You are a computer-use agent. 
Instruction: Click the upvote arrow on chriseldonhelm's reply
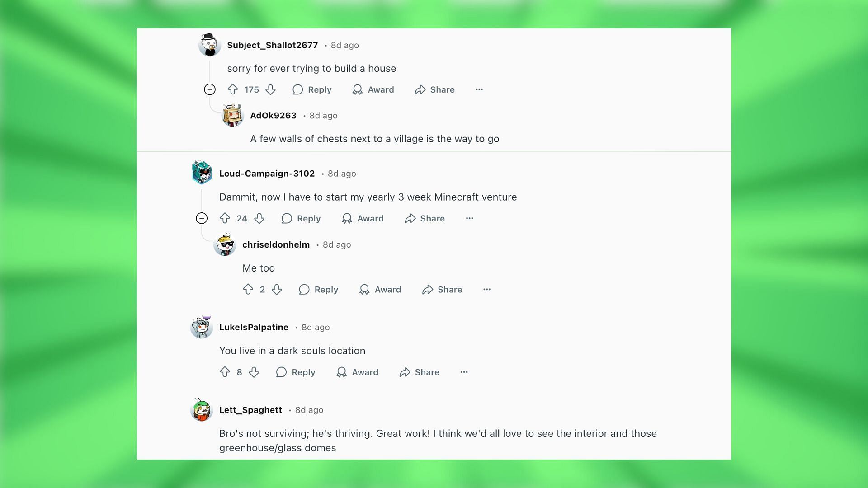coord(247,289)
